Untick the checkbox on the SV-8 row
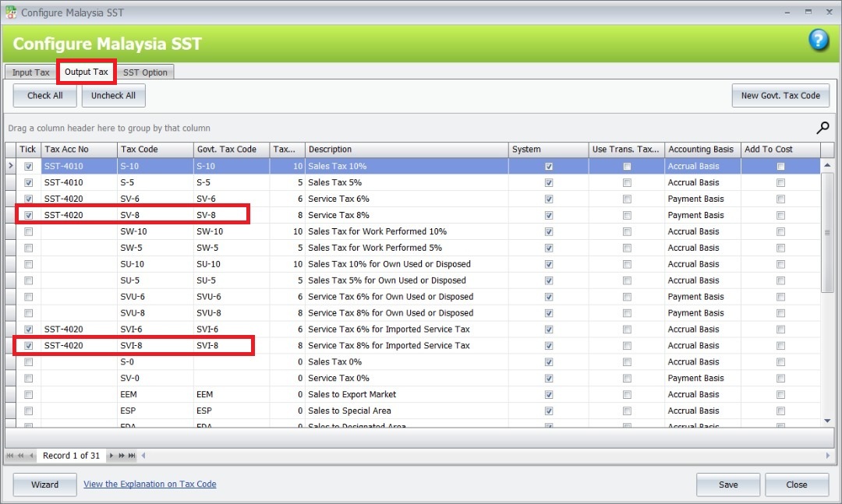842x504 pixels. point(28,214)
